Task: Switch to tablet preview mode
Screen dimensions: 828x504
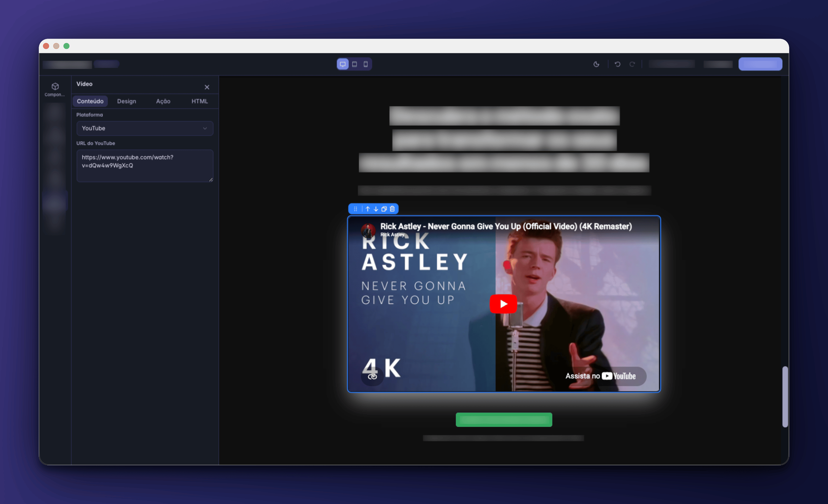Action: tap(354, 64)
